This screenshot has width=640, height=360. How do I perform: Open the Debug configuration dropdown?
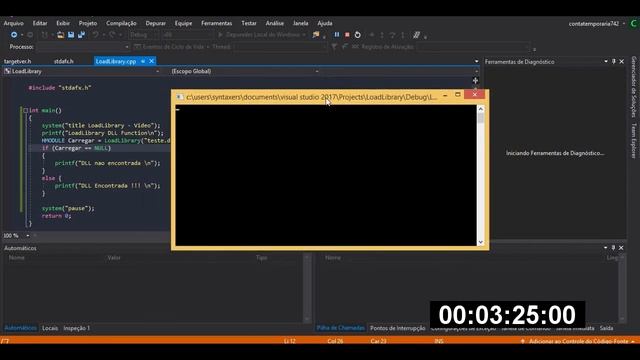144,35
